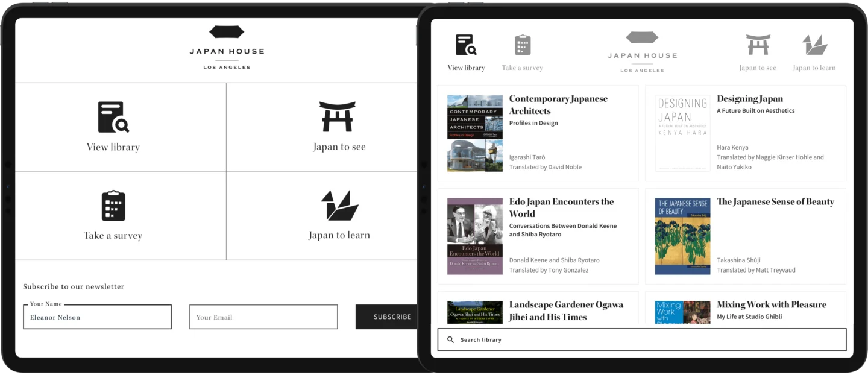
Task: Click the Japan House logo on the home screen
Action: pos(227,48)
